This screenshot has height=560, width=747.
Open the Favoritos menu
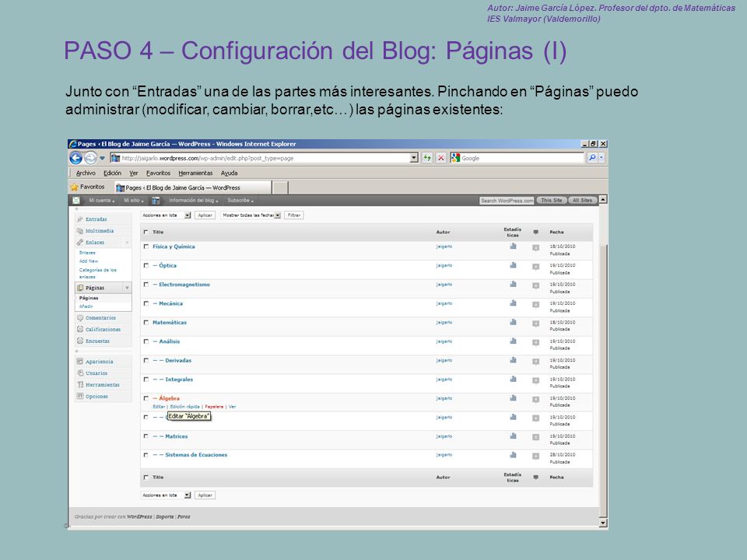[x=158, y=173]
